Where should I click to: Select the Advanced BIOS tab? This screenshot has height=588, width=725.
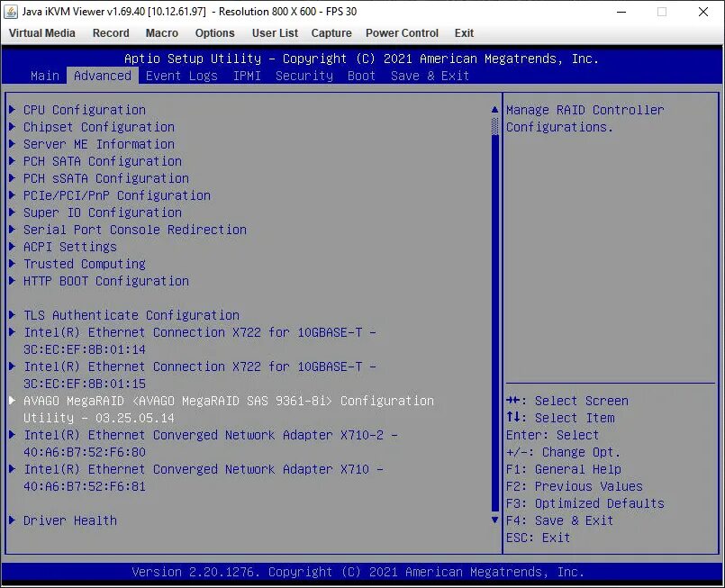(x=103, y=76)
